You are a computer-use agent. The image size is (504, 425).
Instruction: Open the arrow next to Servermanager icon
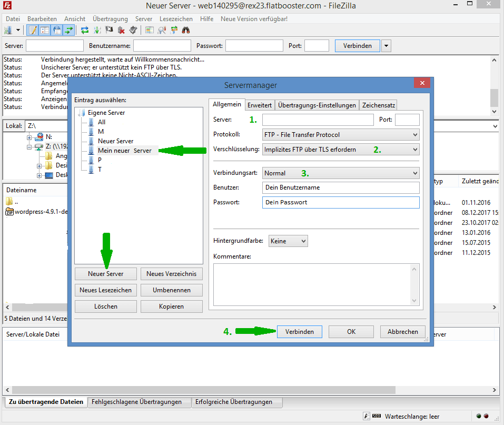pyautogui.click(x=18, y=30)
